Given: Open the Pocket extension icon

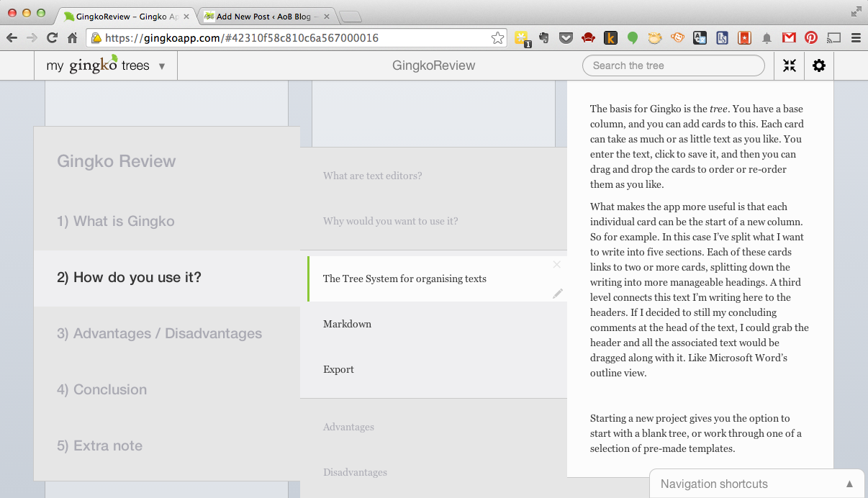Looking at the screenshot, I should coord(566,37).
